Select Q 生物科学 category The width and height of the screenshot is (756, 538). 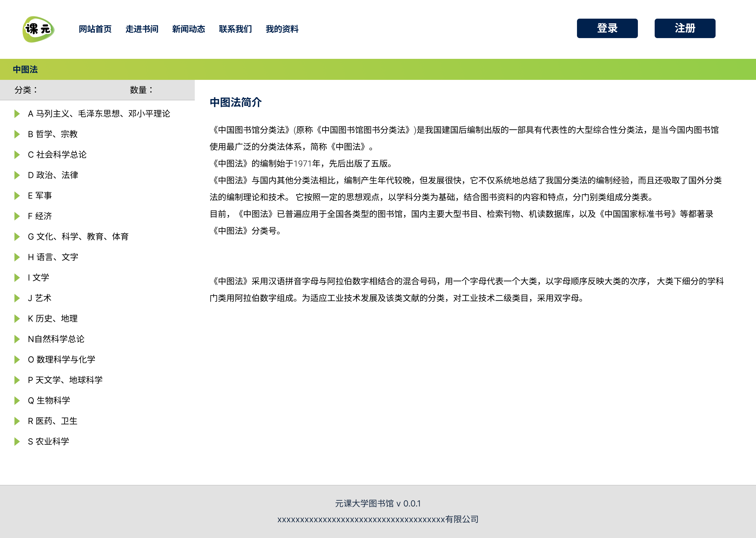[49, 401]
